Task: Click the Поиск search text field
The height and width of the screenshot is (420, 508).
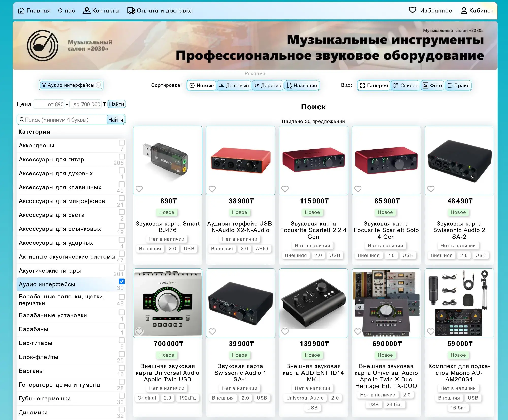Action: [65, 120]
